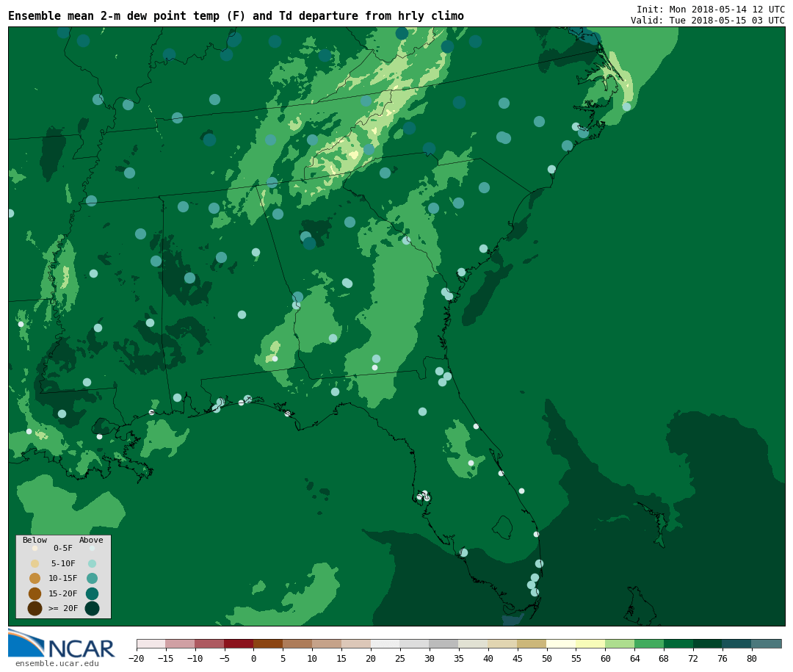Screen dimensions: 793x672
Task: Click the 0-5F above legend dot
Action: (92, 548)
